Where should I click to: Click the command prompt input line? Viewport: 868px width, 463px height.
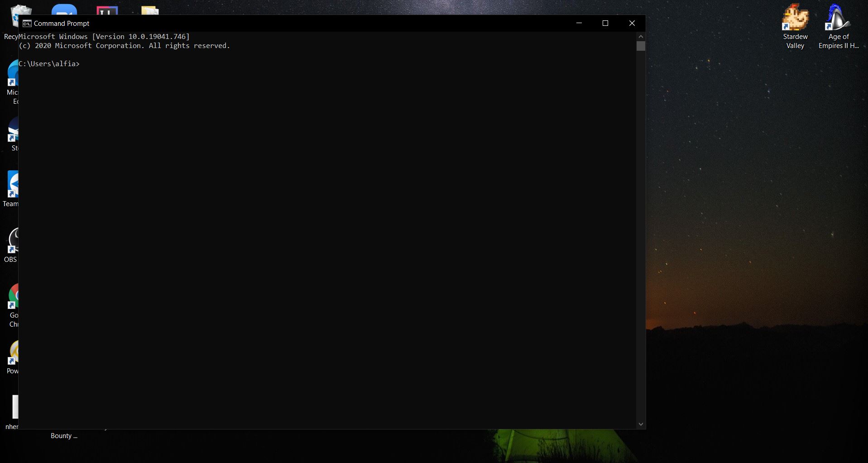pos(113,64)
